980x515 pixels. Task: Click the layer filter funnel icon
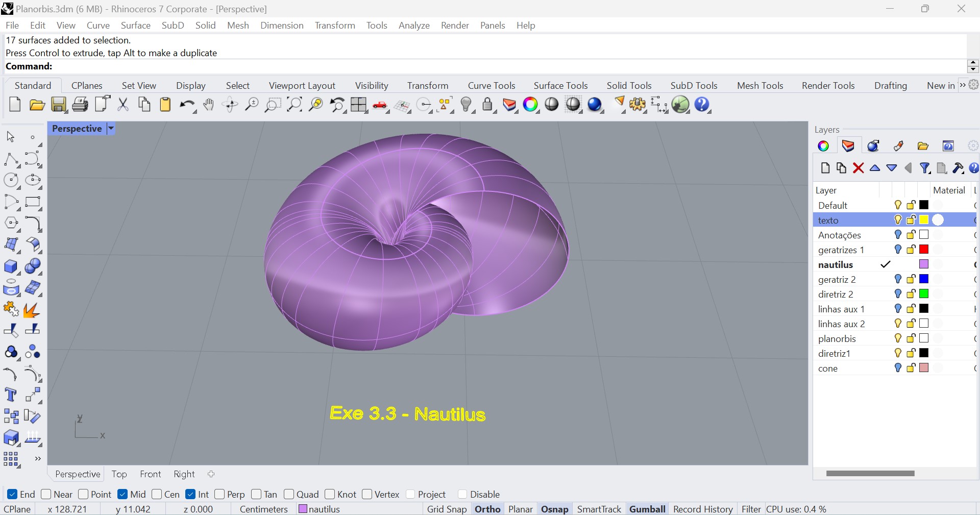coord(925,168)
